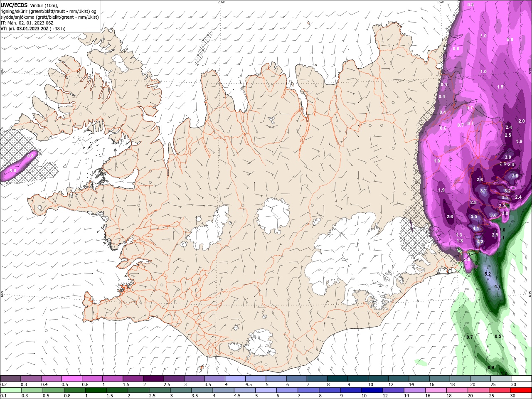Select the "rigning/skúrir" legend description line
This screenshot has height=399, width=532.
tap(49, 11)
